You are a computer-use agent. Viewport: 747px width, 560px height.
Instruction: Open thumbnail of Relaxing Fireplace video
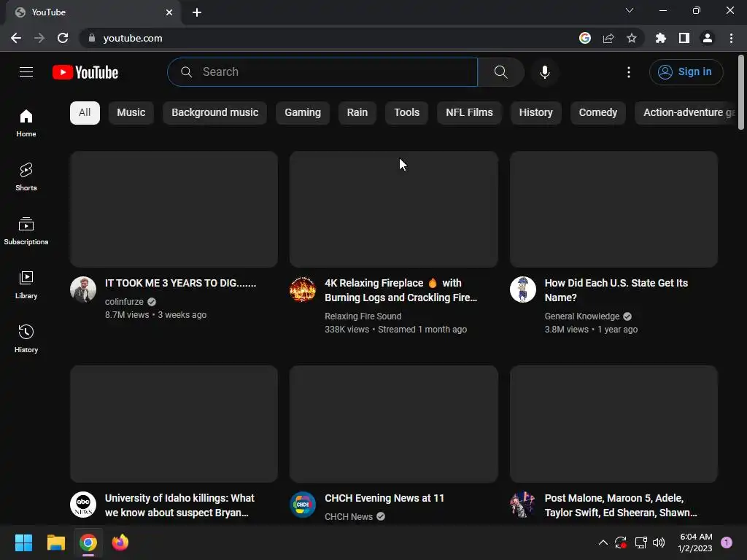click(394, 209)
